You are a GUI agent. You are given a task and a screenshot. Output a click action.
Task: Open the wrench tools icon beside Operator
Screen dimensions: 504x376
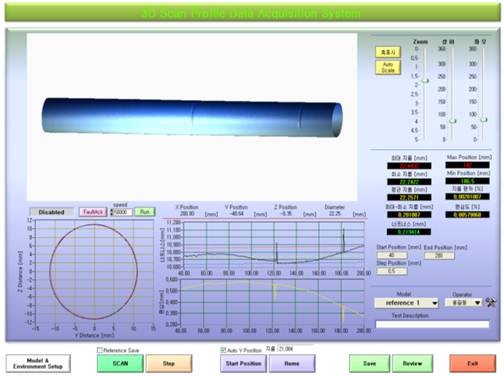pos(490,302)
